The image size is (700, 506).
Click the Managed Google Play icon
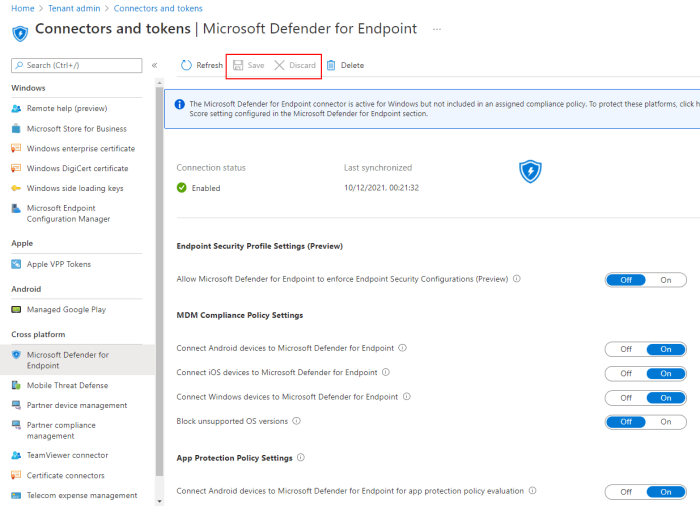16,310
